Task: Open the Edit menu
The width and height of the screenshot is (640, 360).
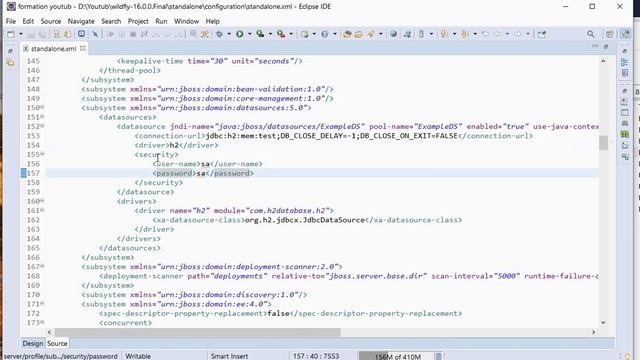Action: [28, 21]
